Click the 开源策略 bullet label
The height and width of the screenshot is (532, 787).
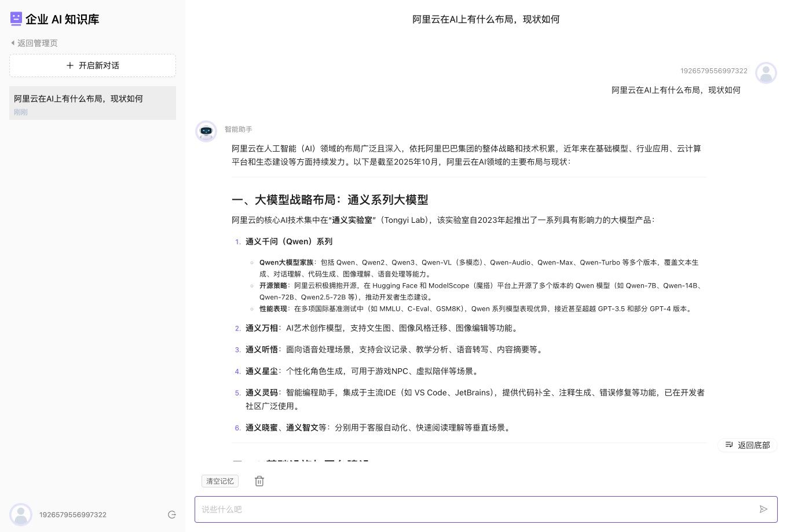pos(273,285)
